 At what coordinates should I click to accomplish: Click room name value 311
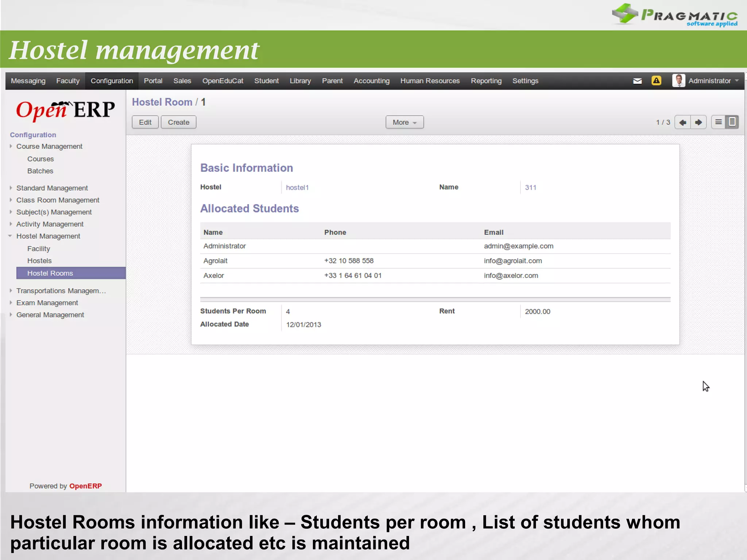point(531,188)
